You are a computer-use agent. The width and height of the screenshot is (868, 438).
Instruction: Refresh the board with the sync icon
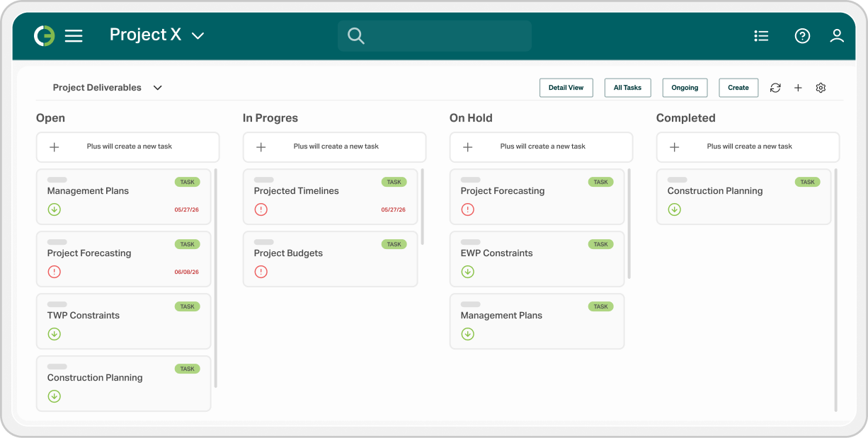775,88
